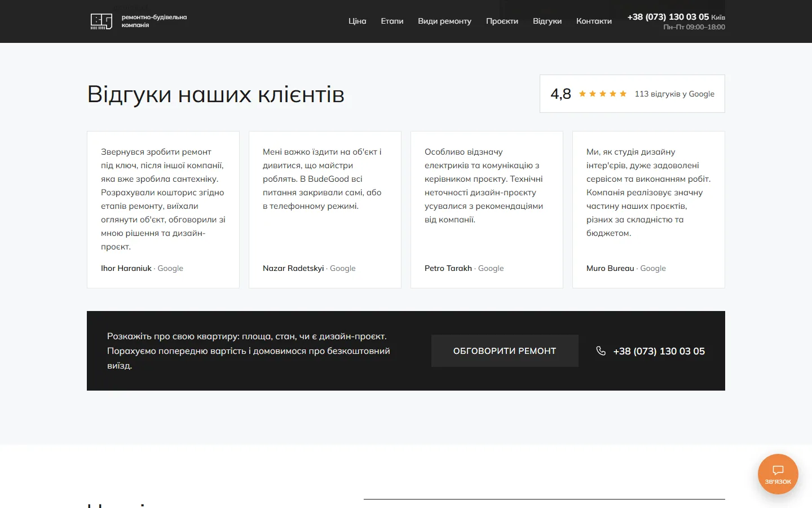Viewport: 812px width, 508px height.
Task: Click the BudeGood company logo icon
Action: point(101,21)
